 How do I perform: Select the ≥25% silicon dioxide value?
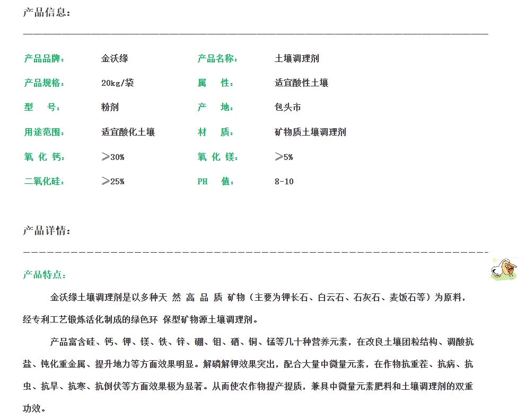[113, 181]
